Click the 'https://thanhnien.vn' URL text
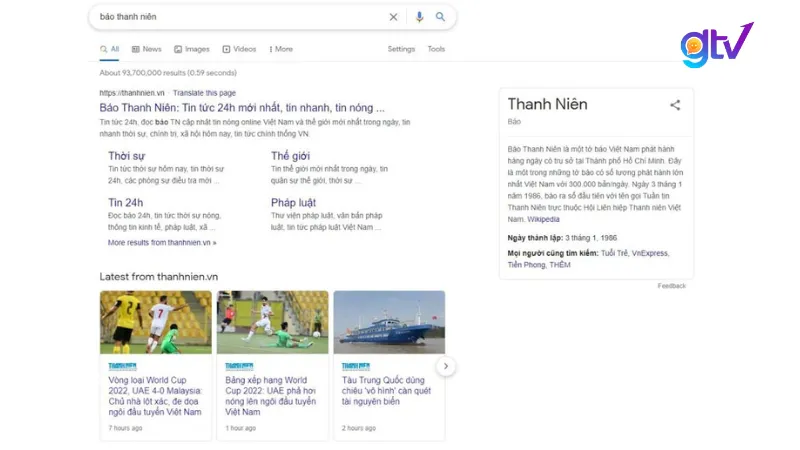Image resolution: width=800 pixels, height=450 pixels. tap(132, 93)
